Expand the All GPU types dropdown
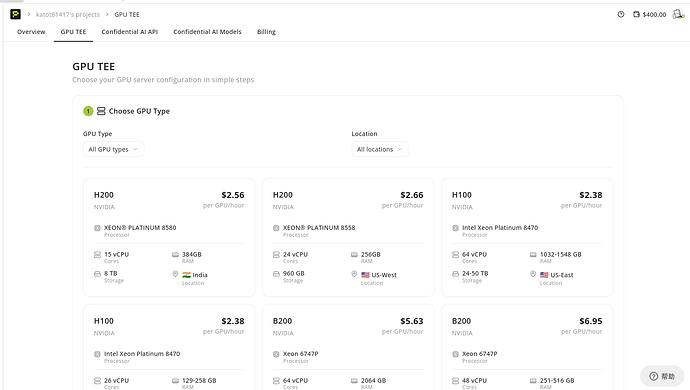The height and width of the screenshot is (390, 690). 114,149
